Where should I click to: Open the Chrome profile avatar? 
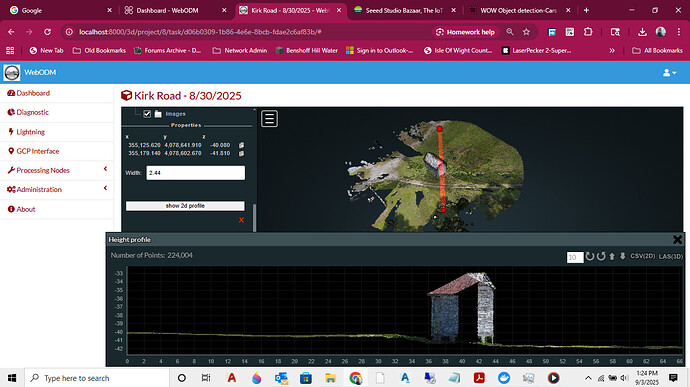(x=661, y=32)
